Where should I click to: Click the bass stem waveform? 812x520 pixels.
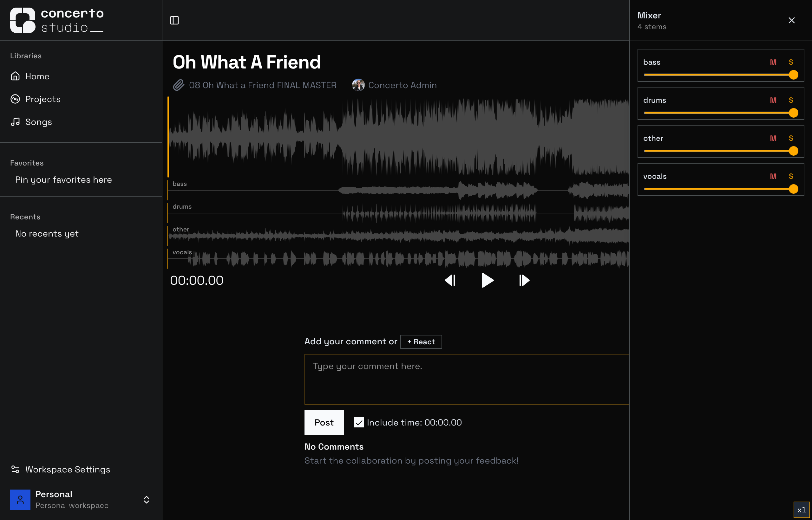pyautogui.click(x=399, y=190)
